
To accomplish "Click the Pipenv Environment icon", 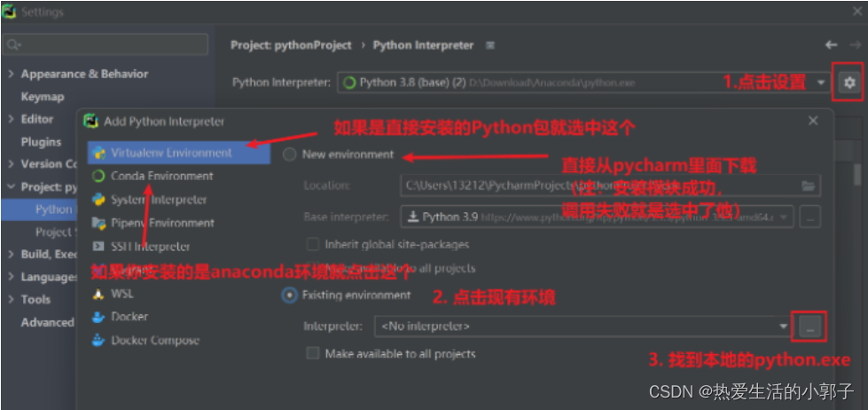I will (99, 223).
